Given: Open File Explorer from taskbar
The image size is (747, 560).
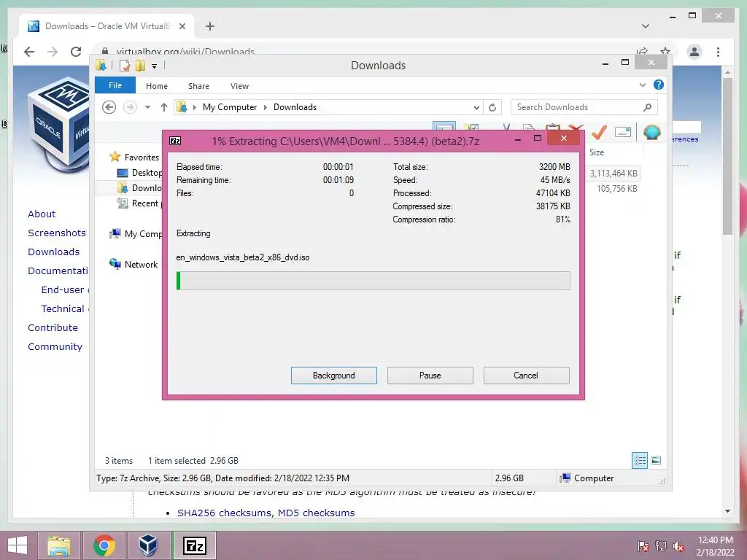Looking at the screenshot, I should (x=58, y=545).
